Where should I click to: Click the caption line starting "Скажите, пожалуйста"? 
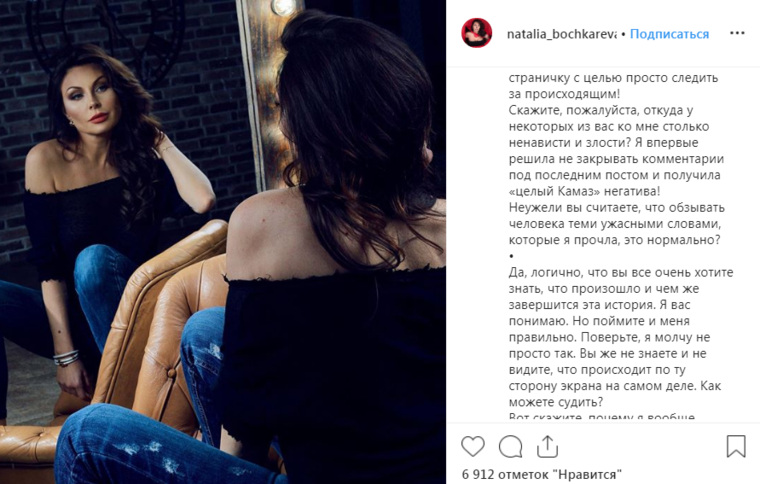(601, 110)
